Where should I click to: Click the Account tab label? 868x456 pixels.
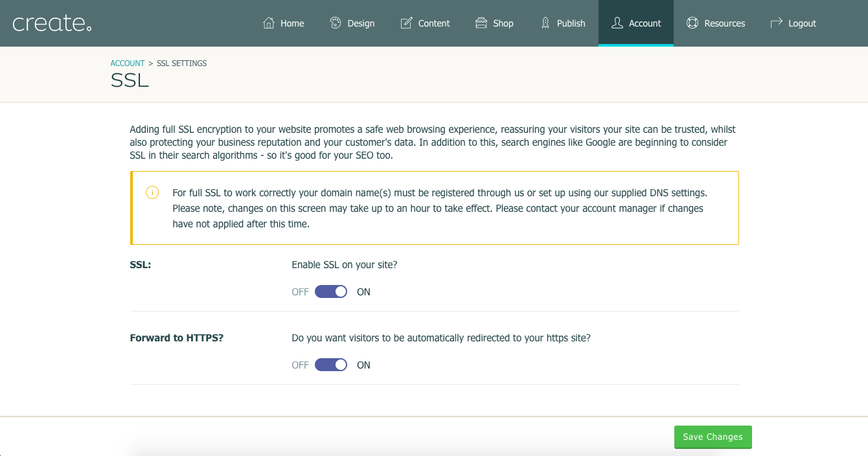645,23
